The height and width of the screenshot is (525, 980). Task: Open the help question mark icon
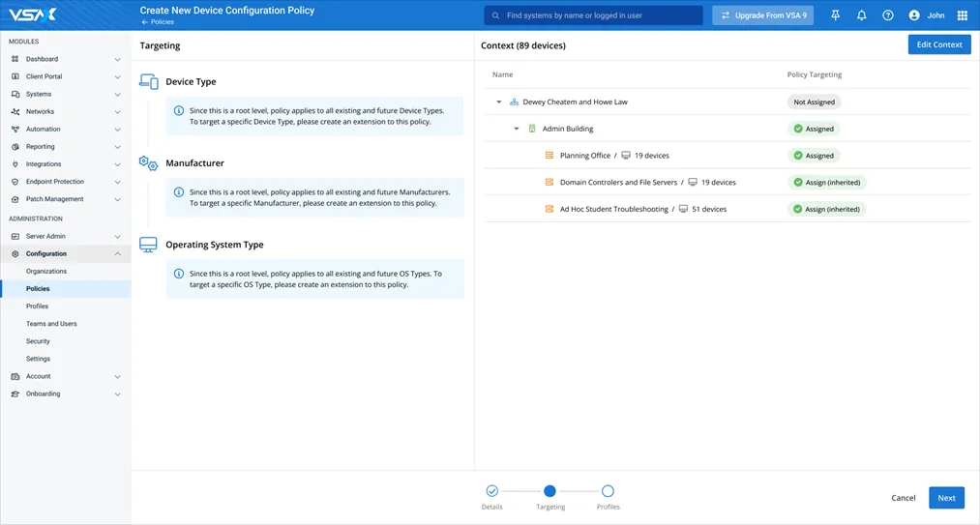click(x=888, y=15)
